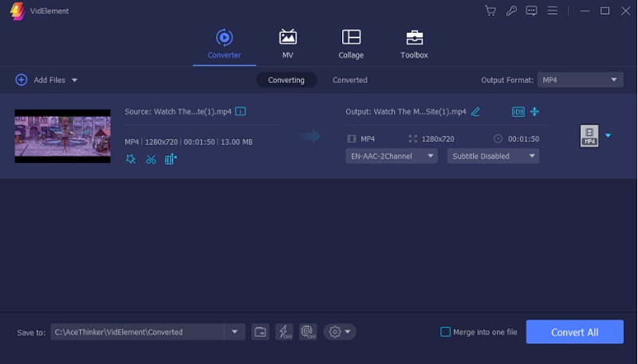Image resolution: width=638 pixels, height=364 pixels.
Task: Toggle the GPU hardware acceleration icon
Action: [308, 332]
